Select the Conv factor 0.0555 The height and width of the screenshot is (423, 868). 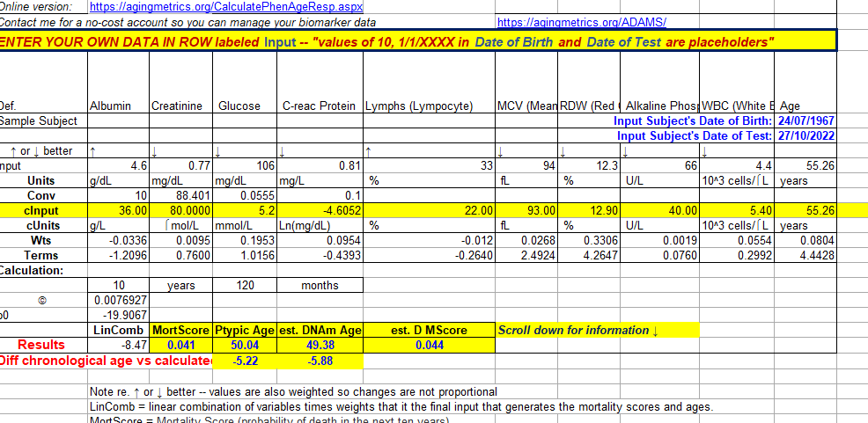point(244,196)
